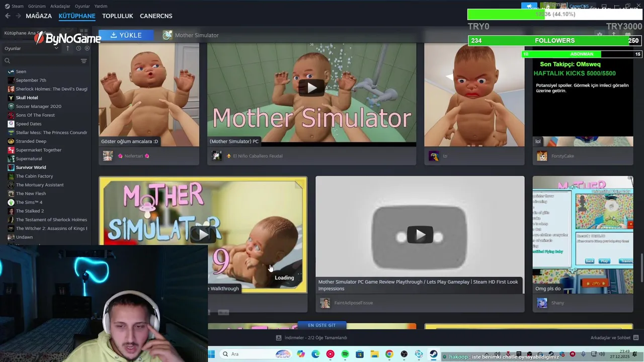Open Steam icon in the taskbar
The width and height of the screenshot is (644, 362).
pyautogui.click(x=434, y=354)
